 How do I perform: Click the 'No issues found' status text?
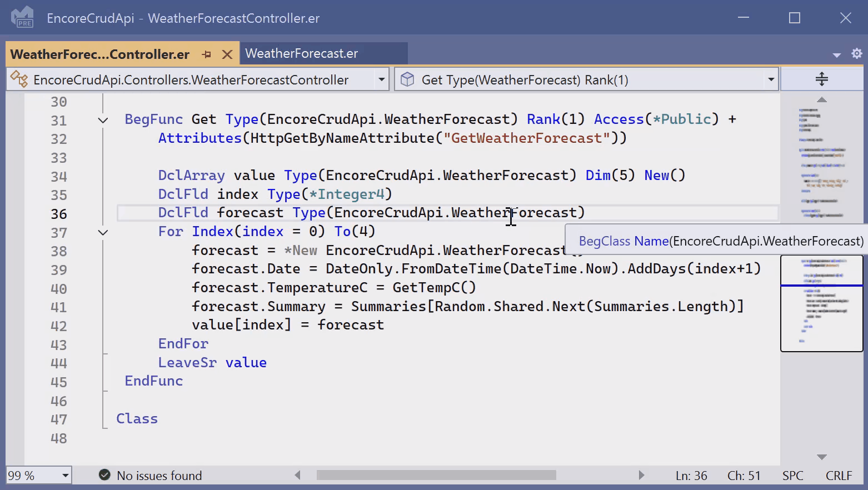(159, 476)
